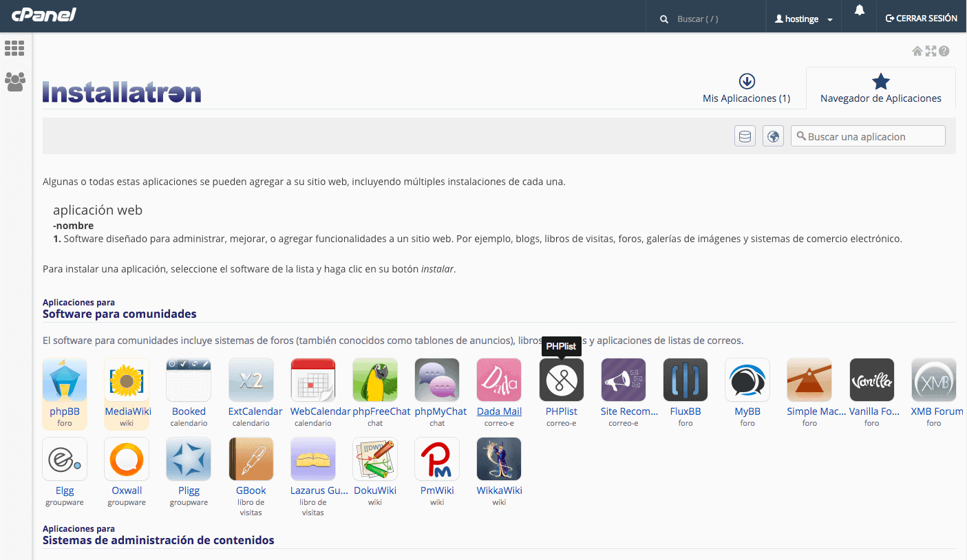Image resolution: width=967 pixels, height=560 pixels.
Task: Open the phpMyChat speech bubbles icon
Action: coord(437,380)
